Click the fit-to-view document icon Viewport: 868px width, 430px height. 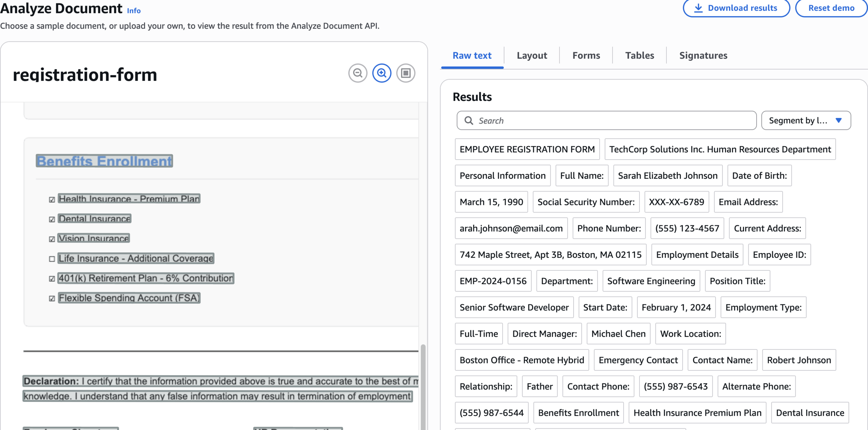tap(406, 73)
